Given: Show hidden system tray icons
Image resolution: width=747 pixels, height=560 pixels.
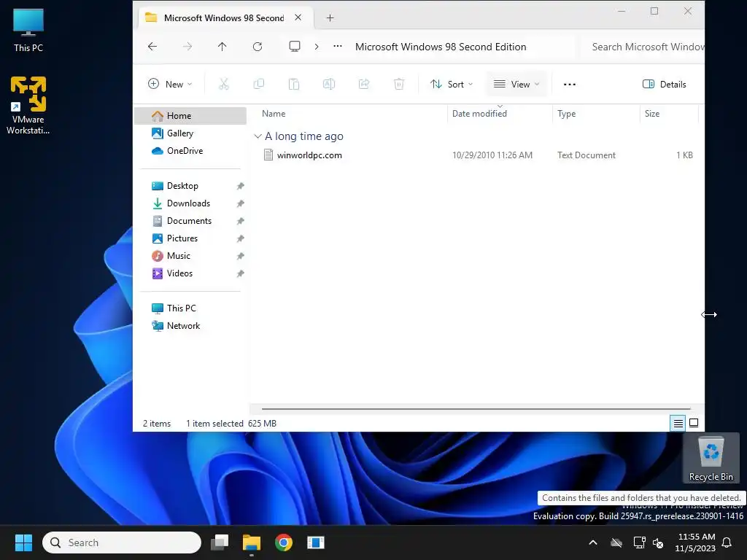Looking at the screenshot, I should 593,542.
